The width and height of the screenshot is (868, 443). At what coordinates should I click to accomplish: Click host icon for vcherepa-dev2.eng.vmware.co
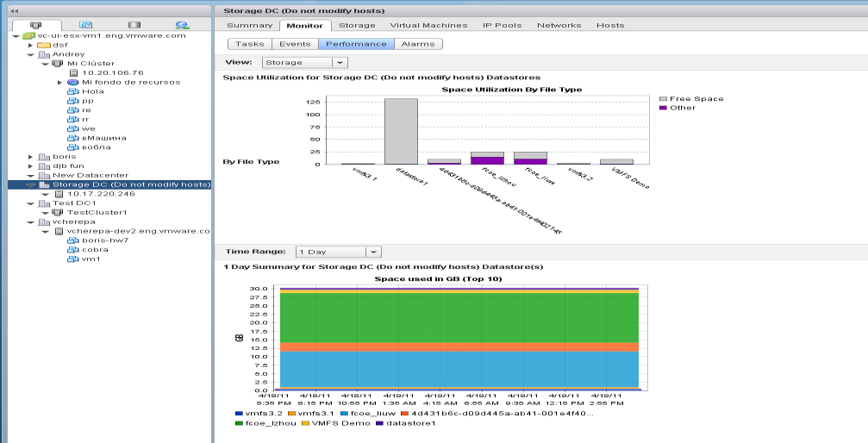click(x=59, y=232)
